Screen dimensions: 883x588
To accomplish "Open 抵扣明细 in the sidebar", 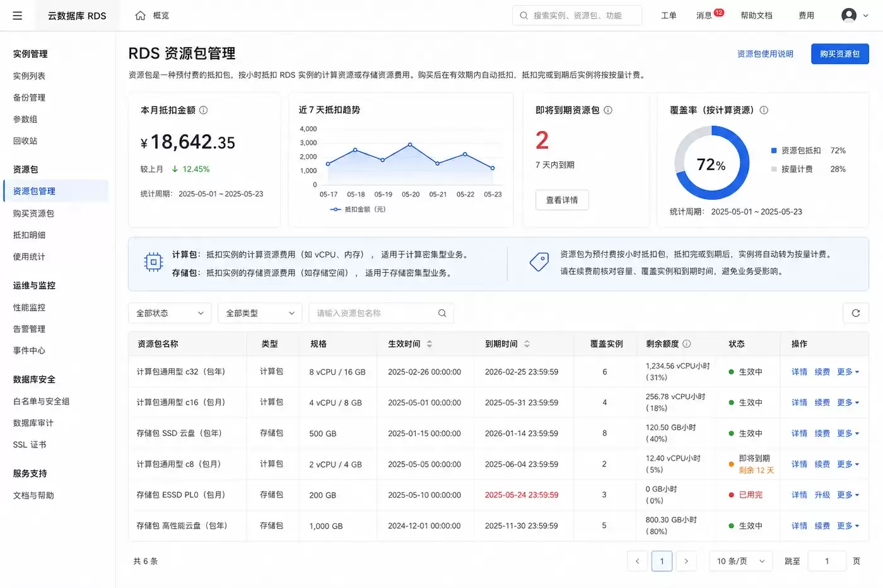I will 29,235.
